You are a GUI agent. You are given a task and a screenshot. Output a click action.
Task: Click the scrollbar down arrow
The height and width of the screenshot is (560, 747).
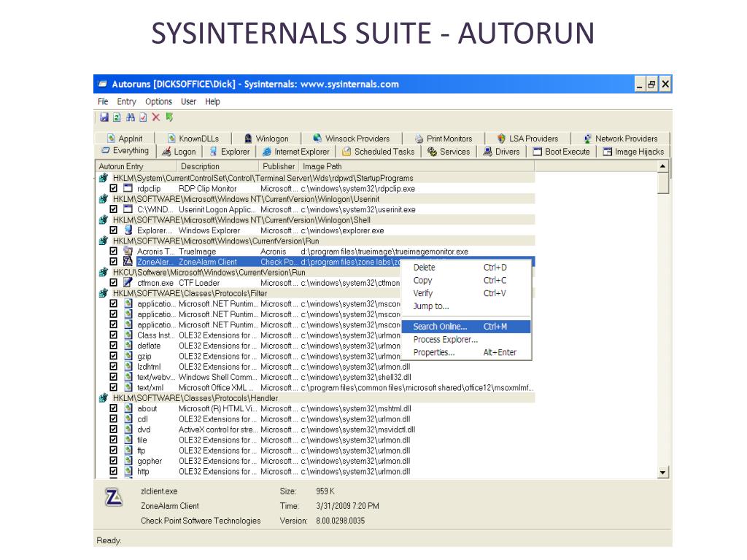[x=662, y=472]
